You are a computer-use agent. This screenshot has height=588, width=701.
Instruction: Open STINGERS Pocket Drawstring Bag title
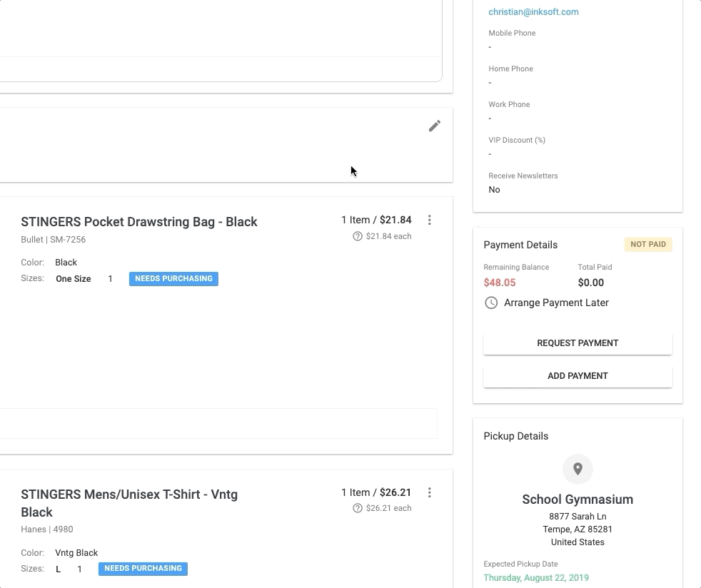(139, 222)
